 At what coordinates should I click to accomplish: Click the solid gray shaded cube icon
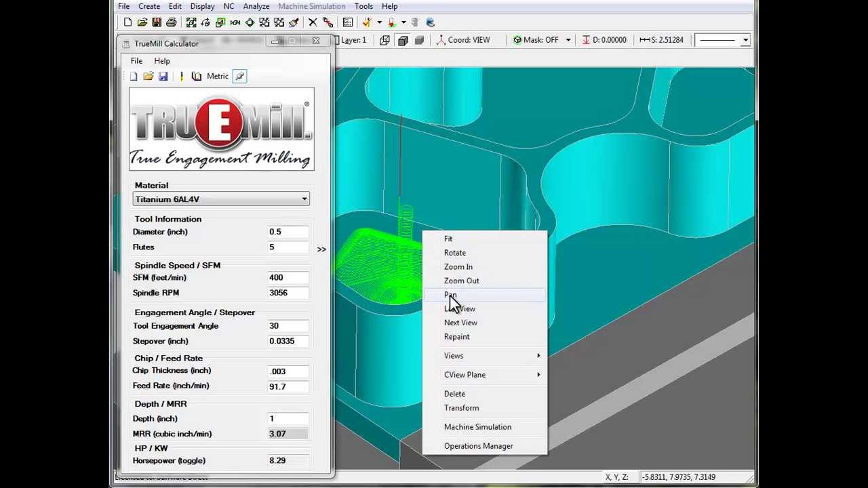(419, 40)
